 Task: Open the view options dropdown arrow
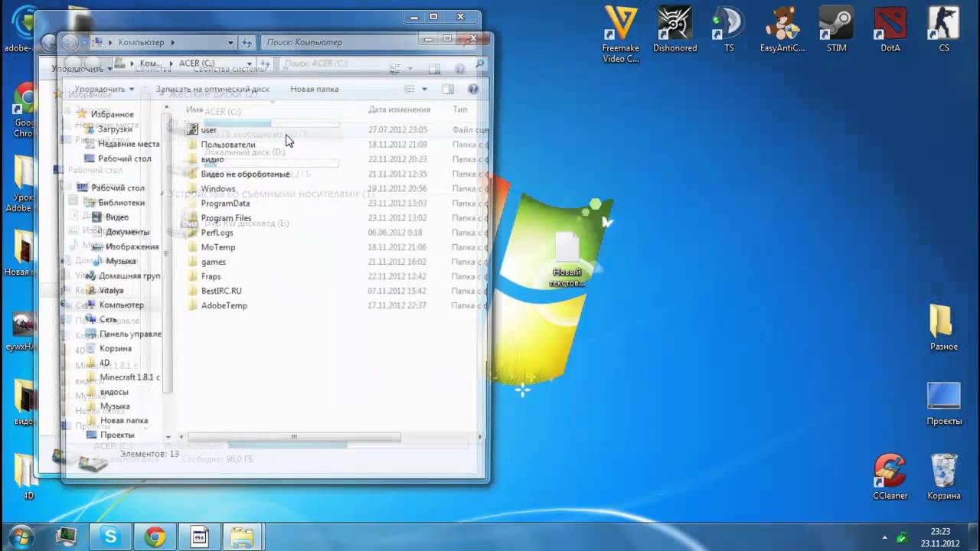(x=424, y=90)
